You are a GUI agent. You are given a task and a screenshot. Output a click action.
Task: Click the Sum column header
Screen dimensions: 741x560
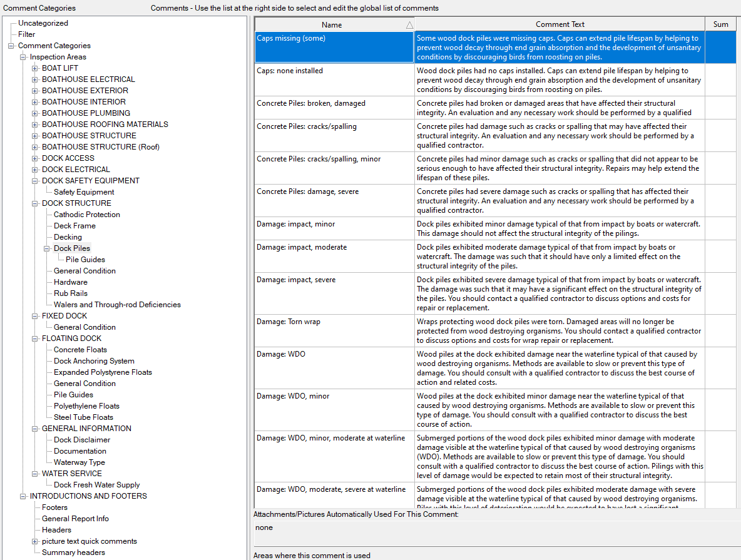click(721, 24)
